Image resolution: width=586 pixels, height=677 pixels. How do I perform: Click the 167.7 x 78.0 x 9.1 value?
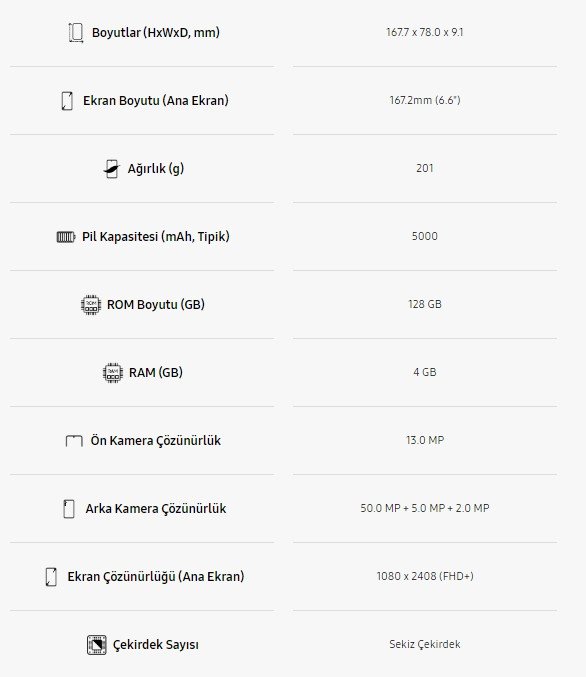tap(424, 32)
